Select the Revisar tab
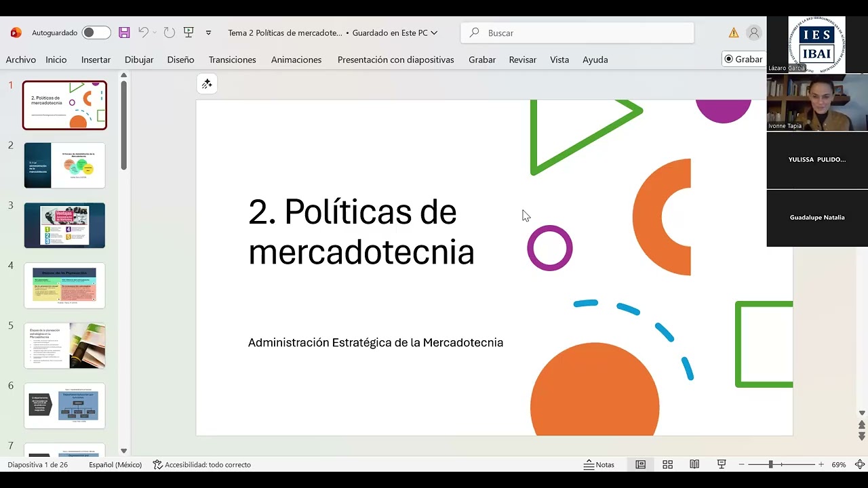The width and height of the screenshot is (868, 488). click(523, 60)
